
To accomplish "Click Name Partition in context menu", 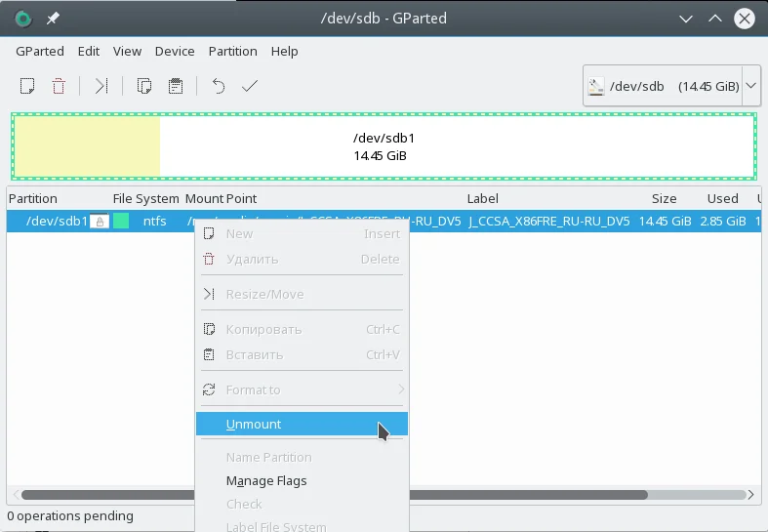I will 302,458.
